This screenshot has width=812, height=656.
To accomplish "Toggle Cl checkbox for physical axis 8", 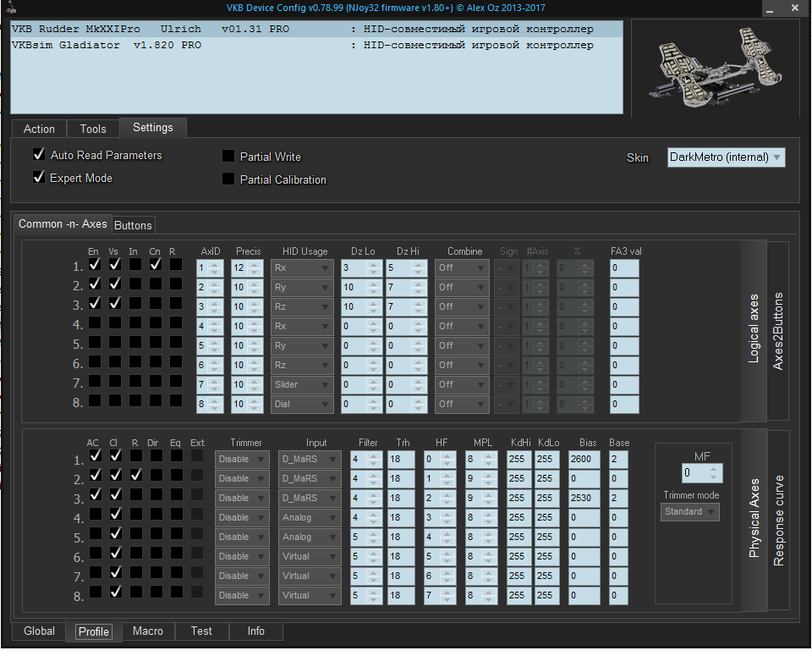I will pos(116,591).
